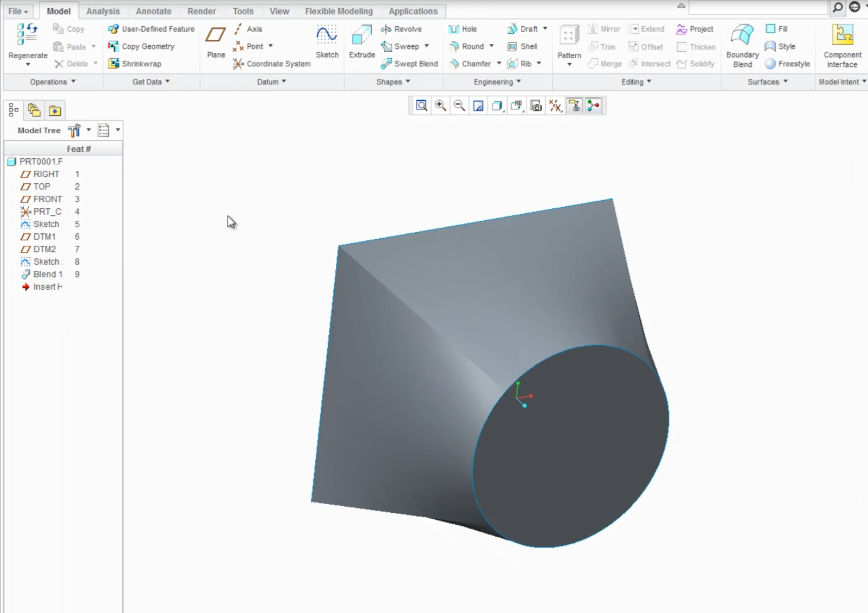Expand the Engineering group menu
The height and width of the screenshot is (613, 868).
tap(497, 82)
